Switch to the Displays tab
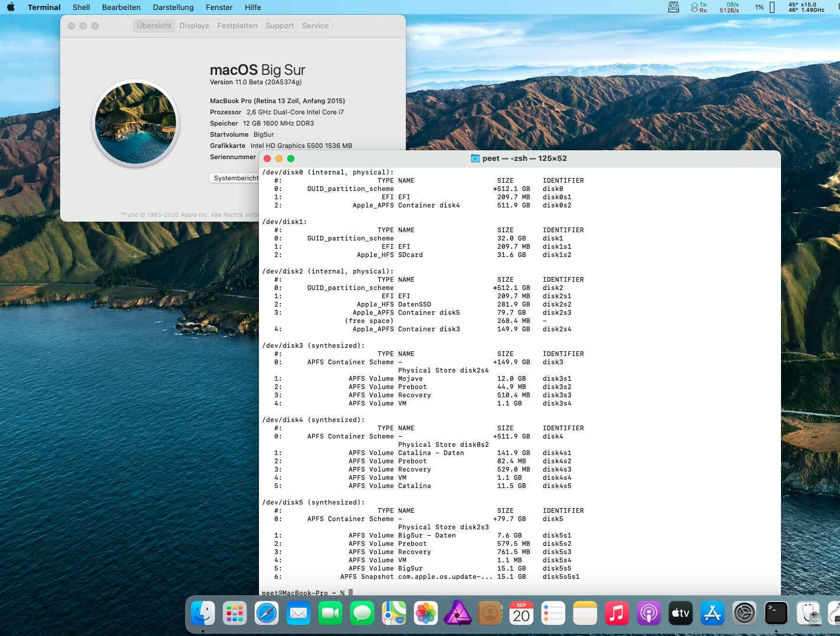 (194, 26)
